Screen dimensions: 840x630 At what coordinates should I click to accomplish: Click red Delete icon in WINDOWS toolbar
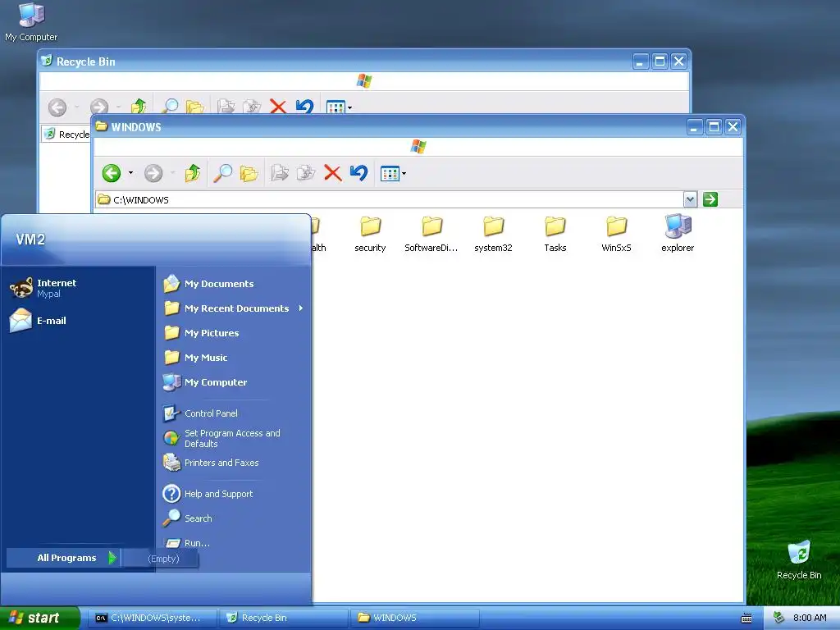(333, 173)
